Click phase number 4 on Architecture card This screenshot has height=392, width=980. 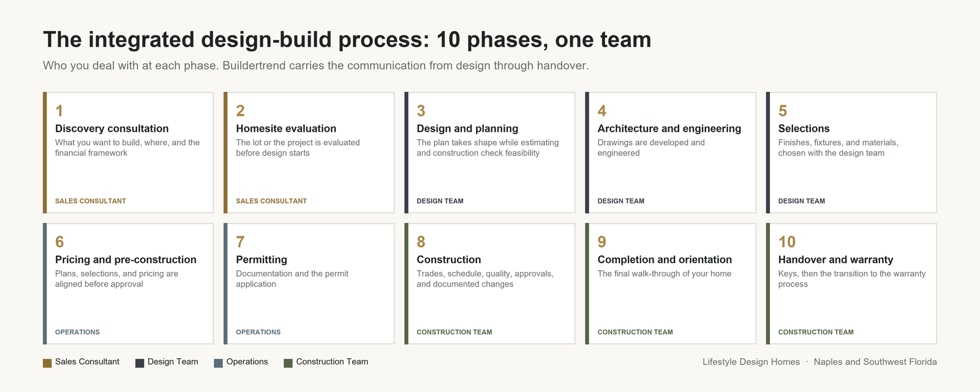coord(602,111)
